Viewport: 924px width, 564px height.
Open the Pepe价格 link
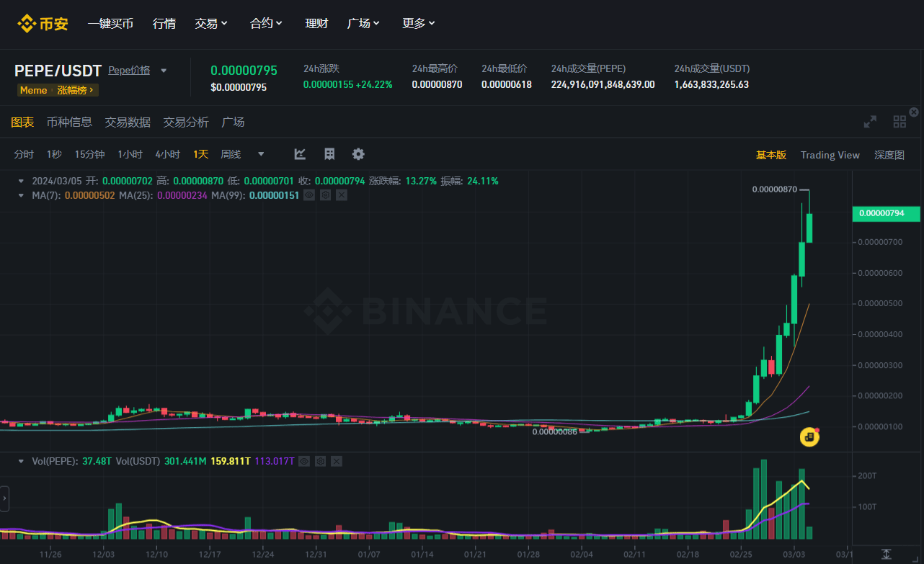pyautogui.click(x=129, y=71)
